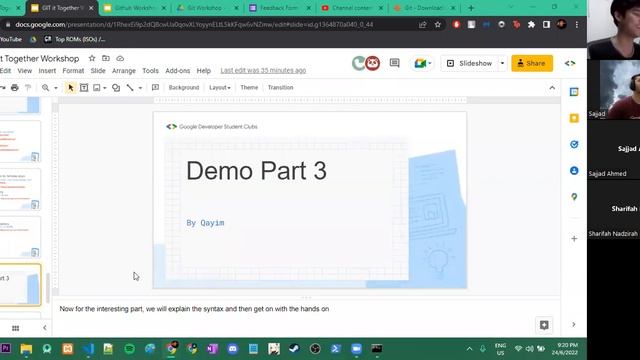Screen dimensions: 640x360
Task: Open the zoom level dropdown arrow
Action: click(56, 88)
